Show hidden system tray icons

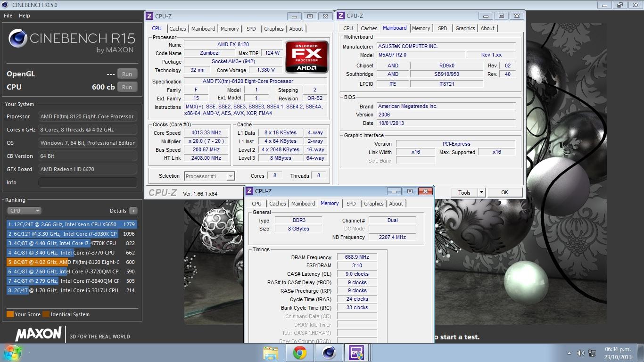click(x=570, y=353)
